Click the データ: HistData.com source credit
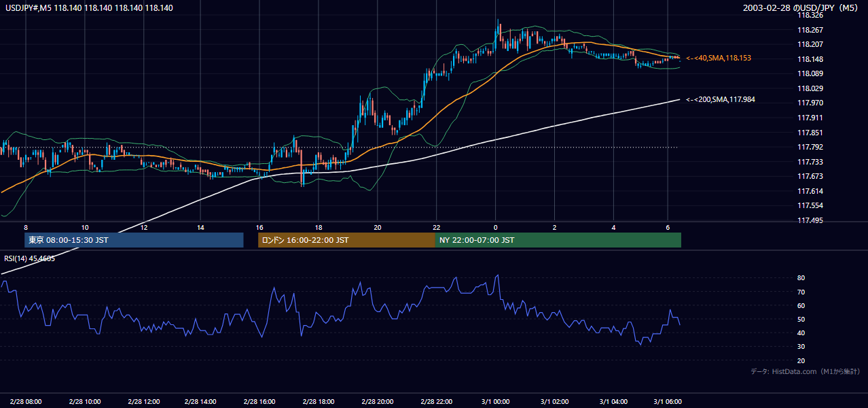 [806, 371]
